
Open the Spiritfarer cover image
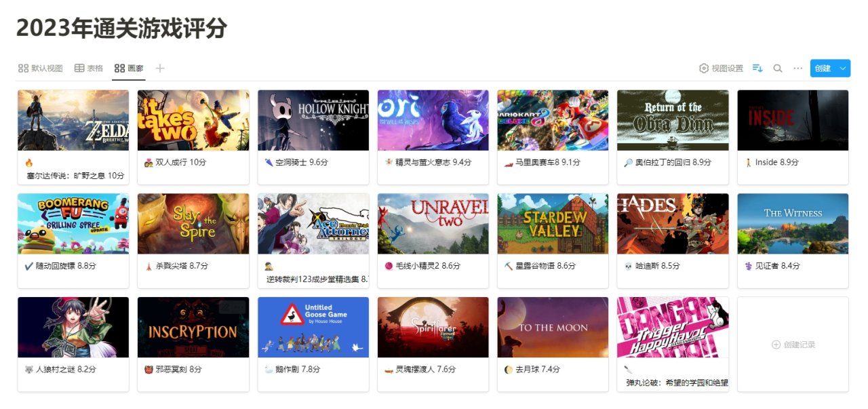pos(433,327)
